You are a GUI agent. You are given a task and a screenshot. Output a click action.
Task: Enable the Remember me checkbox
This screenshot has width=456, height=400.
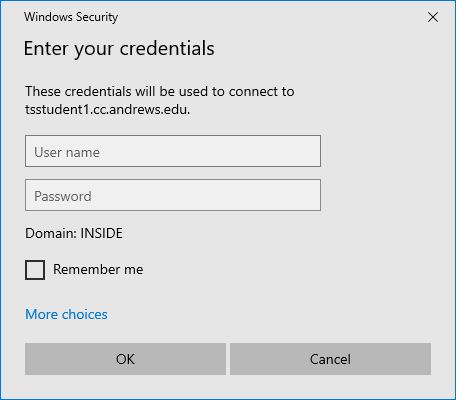click(35, 270)
